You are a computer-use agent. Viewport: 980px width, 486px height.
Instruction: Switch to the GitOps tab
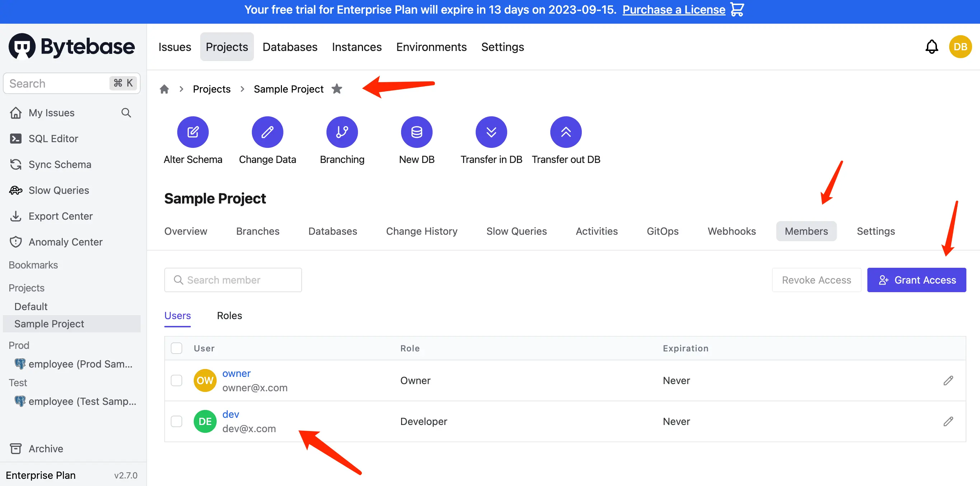coord(662,232)
